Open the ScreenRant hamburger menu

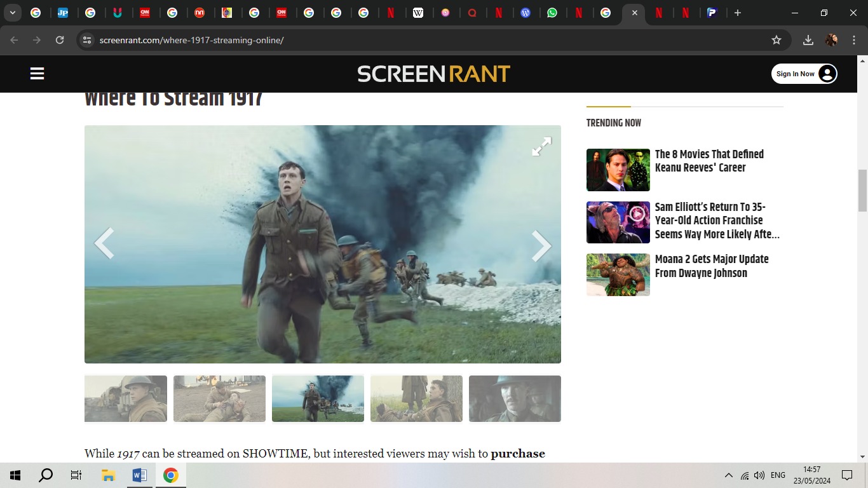(37, 74)
